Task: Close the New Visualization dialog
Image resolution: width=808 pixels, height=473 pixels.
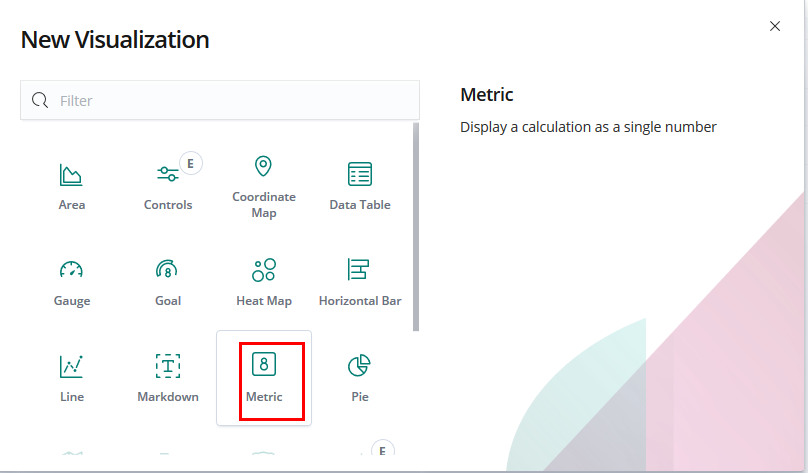Action: pyautogui.click(x=775, y=26)
